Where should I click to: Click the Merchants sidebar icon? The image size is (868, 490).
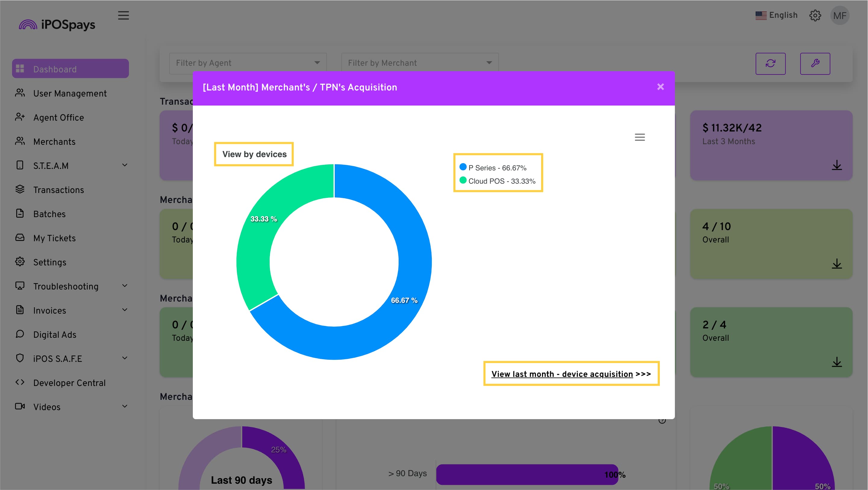pyautogui.click(x=20, y=141)
